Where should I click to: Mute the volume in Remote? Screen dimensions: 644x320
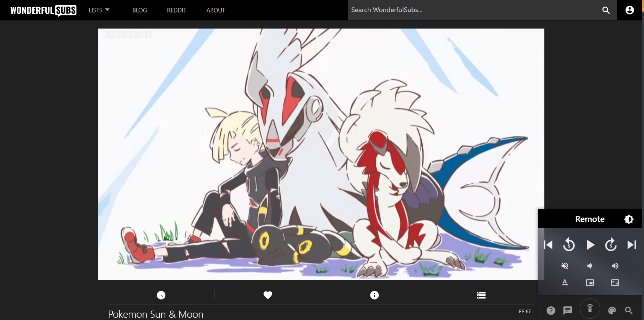tap(565, 266)
